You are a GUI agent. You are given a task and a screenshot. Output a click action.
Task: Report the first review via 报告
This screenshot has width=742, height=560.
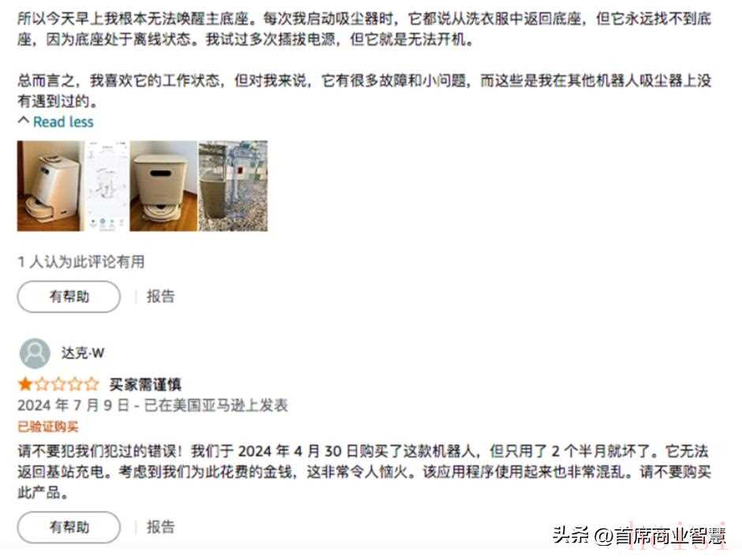[x=160, y=297]
